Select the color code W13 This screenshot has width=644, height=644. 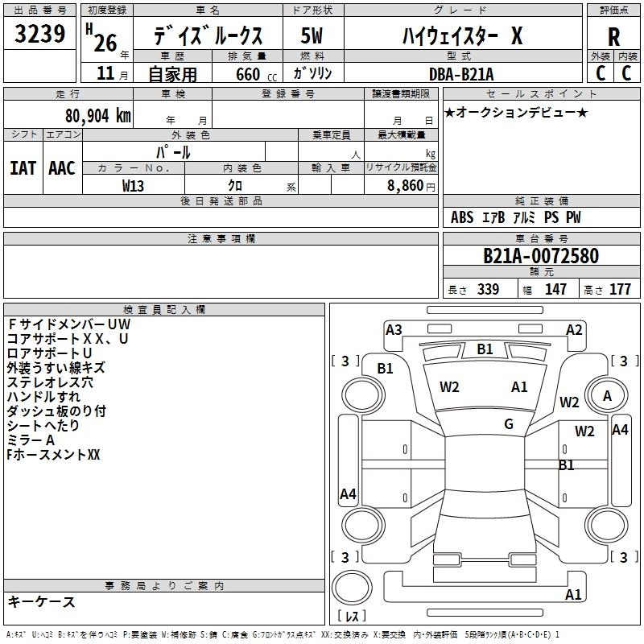[134, 185]
